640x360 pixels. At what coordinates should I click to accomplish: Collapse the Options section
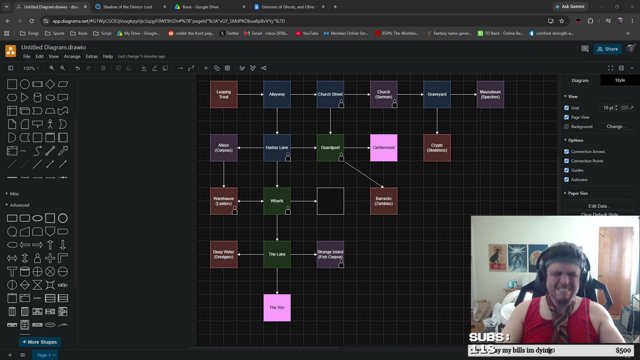tap(574, 140)
